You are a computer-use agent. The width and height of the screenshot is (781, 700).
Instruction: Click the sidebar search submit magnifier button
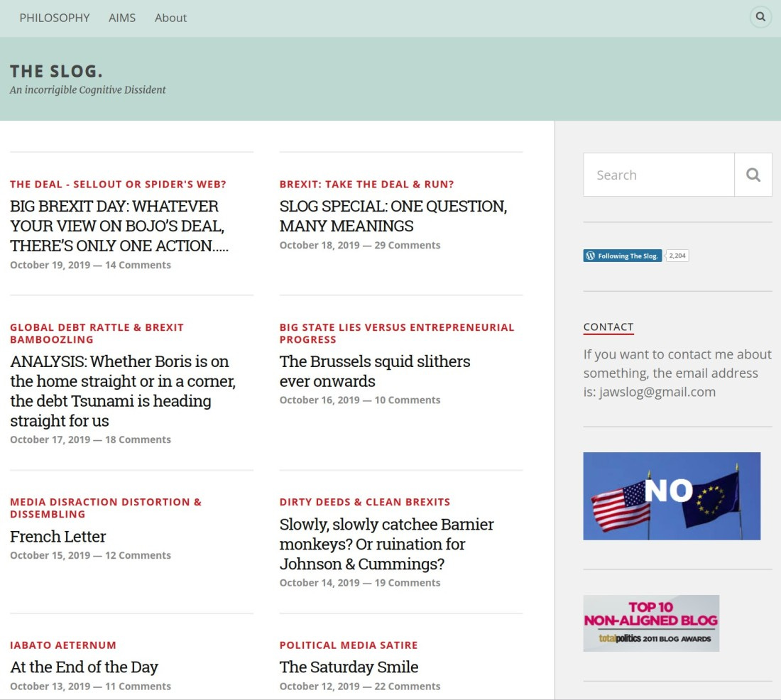(753, 175)
